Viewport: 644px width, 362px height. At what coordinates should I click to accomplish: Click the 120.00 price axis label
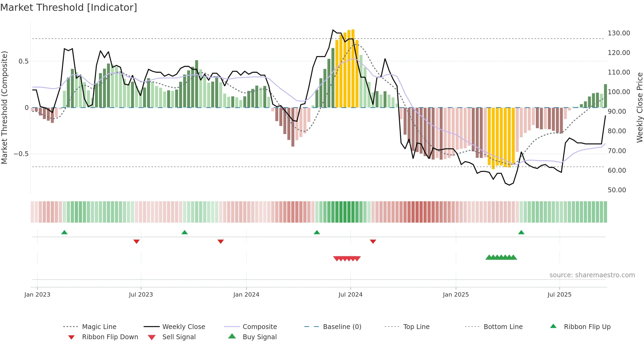click(619, 53)
